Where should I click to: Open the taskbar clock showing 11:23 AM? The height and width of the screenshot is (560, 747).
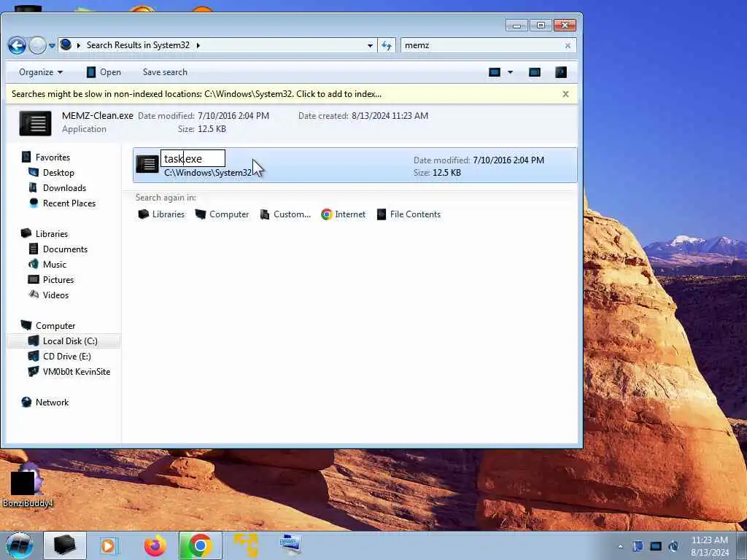[709, 546]
